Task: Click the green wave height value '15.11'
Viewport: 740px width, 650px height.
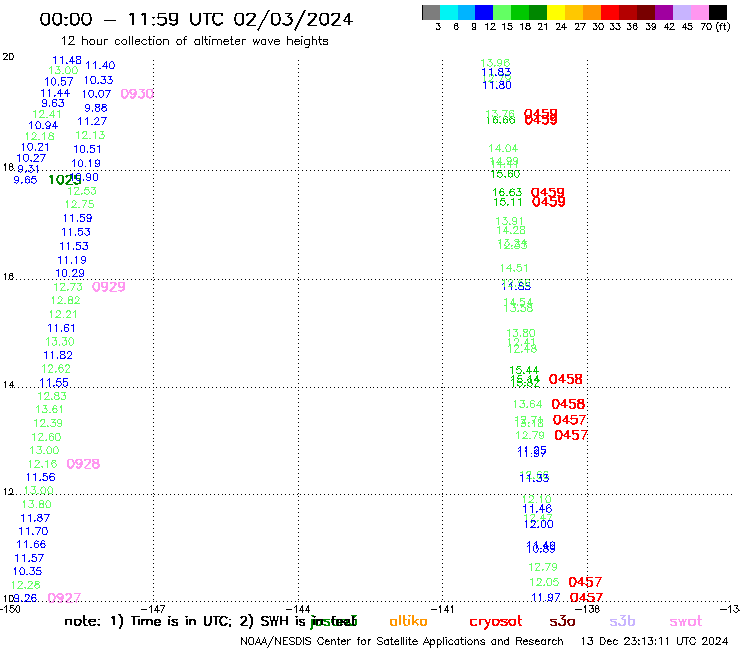Action: 508,202
